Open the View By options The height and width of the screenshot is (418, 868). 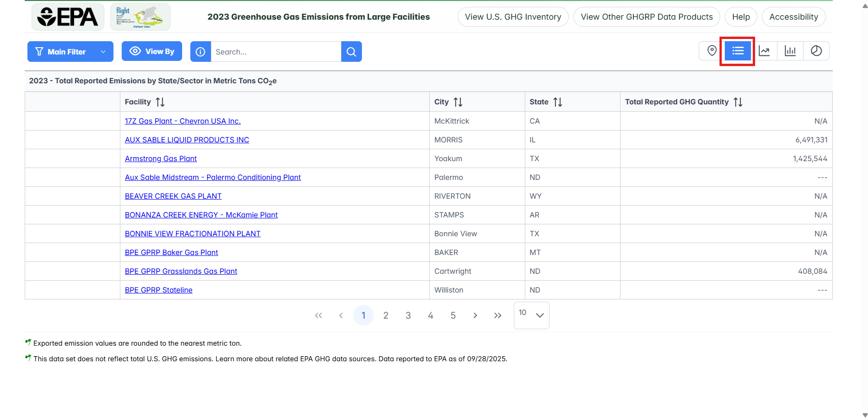(151, 51)
